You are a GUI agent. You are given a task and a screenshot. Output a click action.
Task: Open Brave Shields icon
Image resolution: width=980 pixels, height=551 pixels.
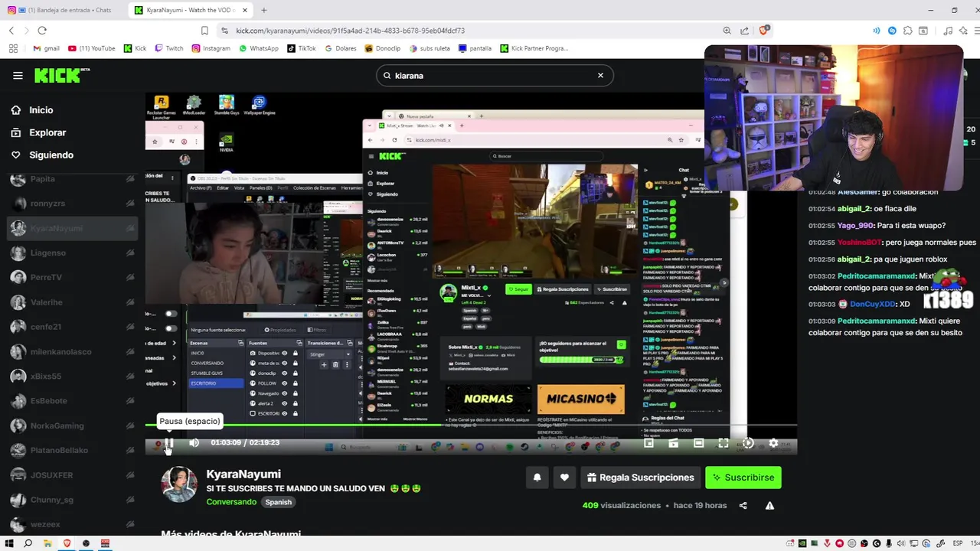(x=764, y=31)
